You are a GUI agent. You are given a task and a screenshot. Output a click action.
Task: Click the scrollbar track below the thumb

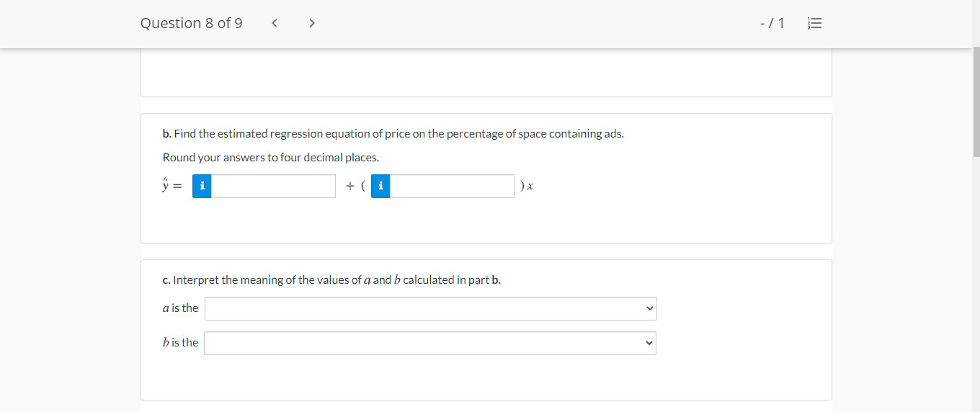(x=976, y=288)
